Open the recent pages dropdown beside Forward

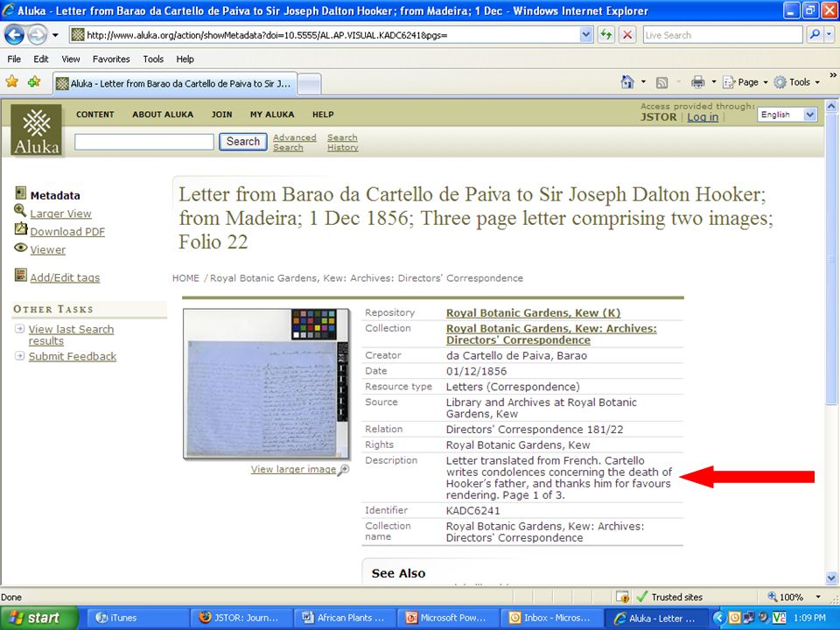pyautogui.click(x=55, y=35)
